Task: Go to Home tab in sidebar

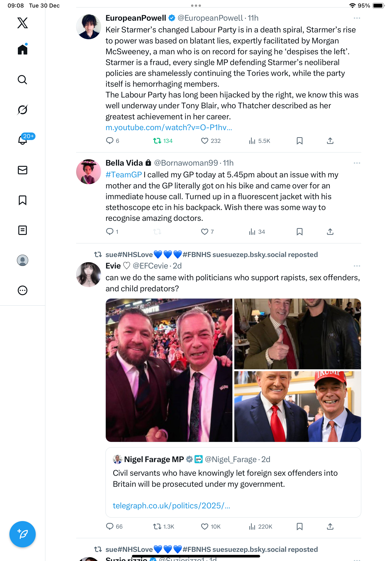Action: (x=23, y=50)
